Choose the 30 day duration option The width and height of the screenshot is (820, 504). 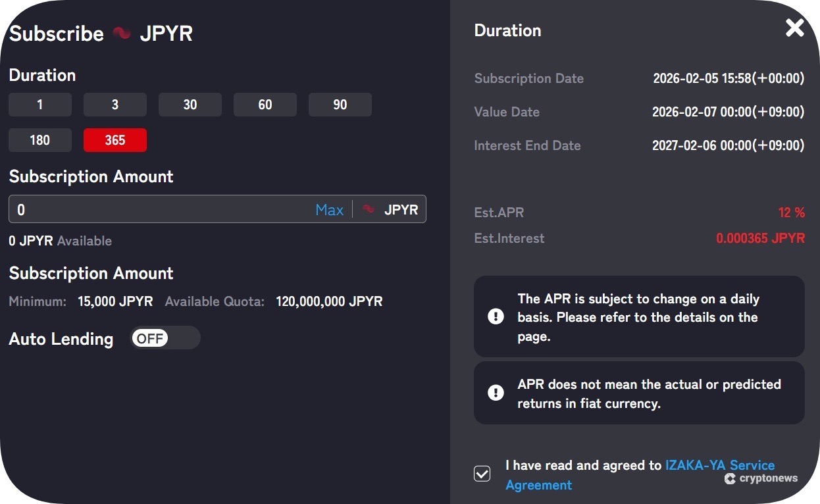point(190,105)
